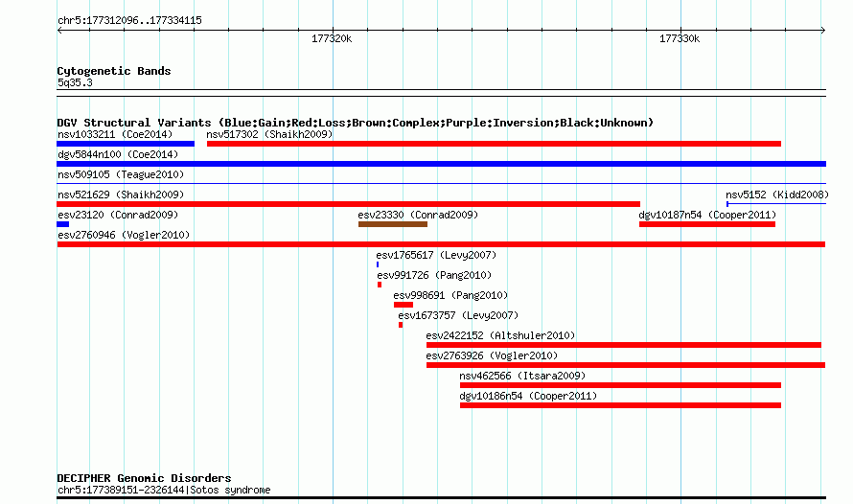Image resolution: width=853 pixels, height=504 pixels.
Task: Click the DECIPHER Genomic Disorders track title
Action: tap(144, 478)
